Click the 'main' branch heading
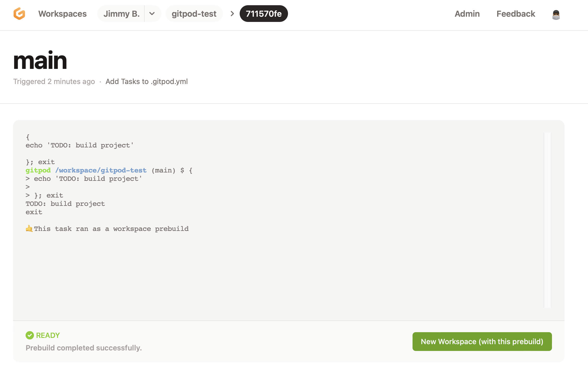This screenshot has width=588, height=370. pyautogui.click(x=40, y=61)
